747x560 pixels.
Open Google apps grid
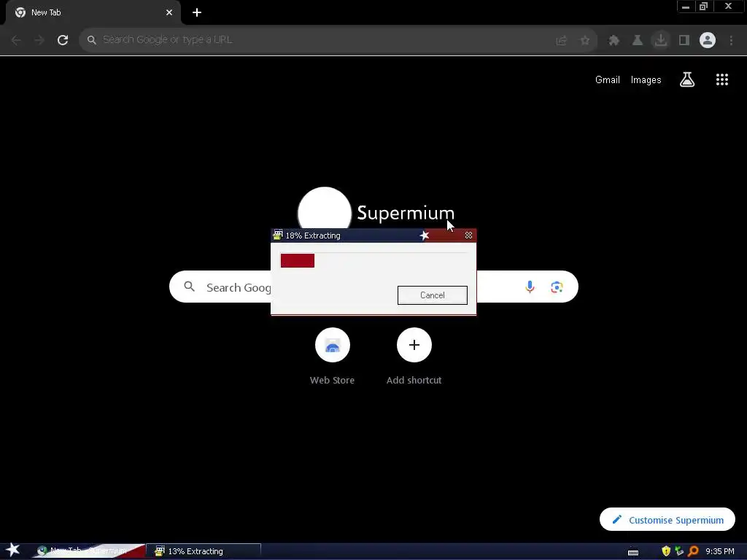pos(722,79)
